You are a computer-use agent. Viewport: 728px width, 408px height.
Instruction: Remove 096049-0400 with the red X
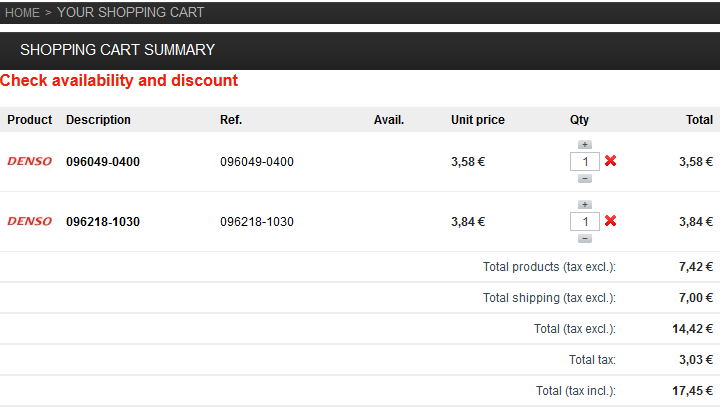click(x=611, y=161)
